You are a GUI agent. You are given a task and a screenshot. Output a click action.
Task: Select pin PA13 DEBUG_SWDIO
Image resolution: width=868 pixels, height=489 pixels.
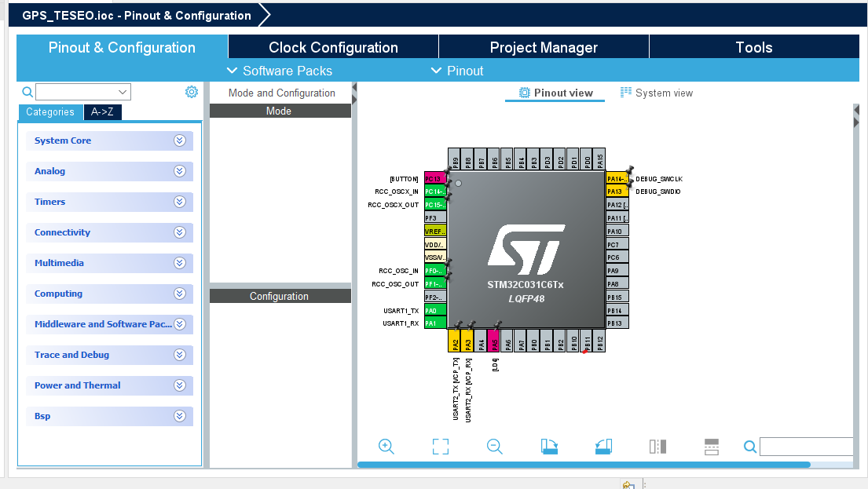(x=617, y=192)
